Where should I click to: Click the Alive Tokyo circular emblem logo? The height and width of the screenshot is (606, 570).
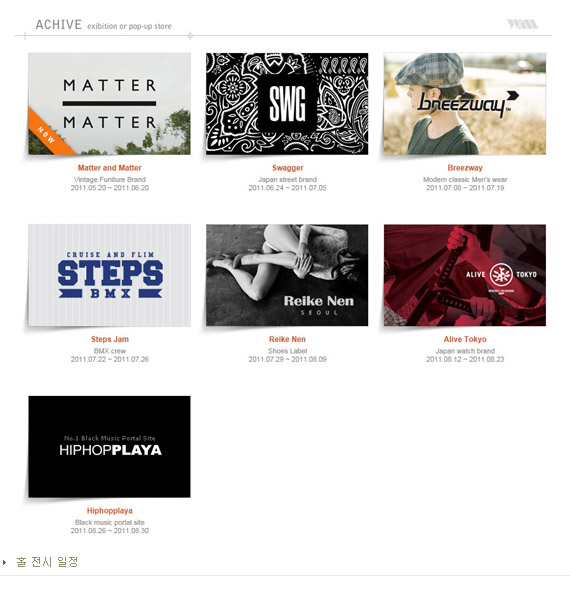pyautogui.click(x=501, y=274)
